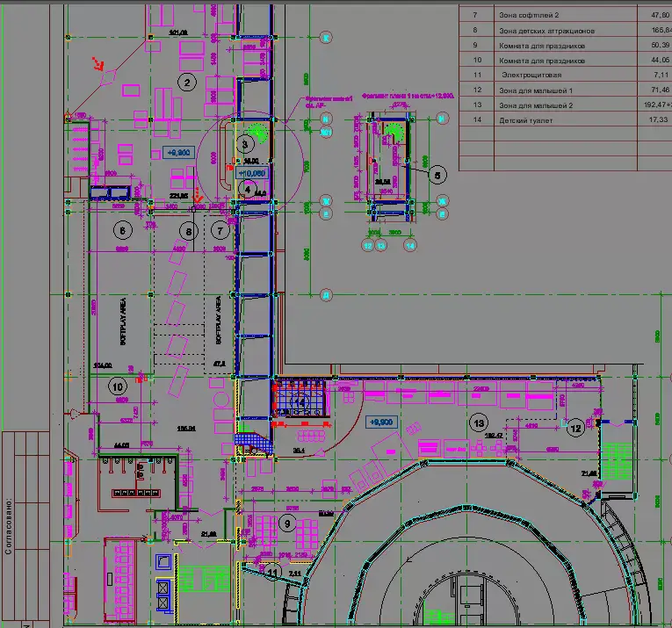Pick the circled room marker 8
Image resolution: width=672 pixels, height=628 pixels.
point(189,232)
